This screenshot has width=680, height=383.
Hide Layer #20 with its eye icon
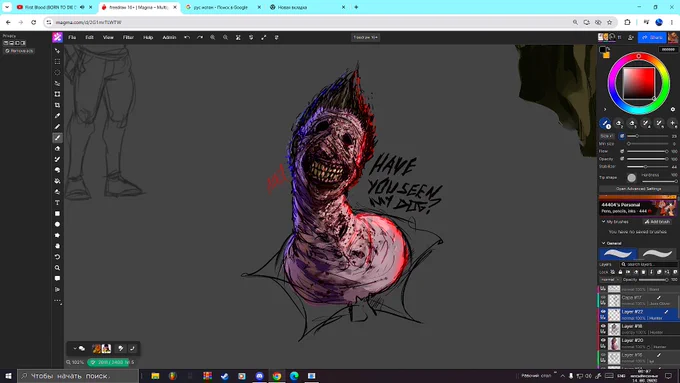coord(603,340)
